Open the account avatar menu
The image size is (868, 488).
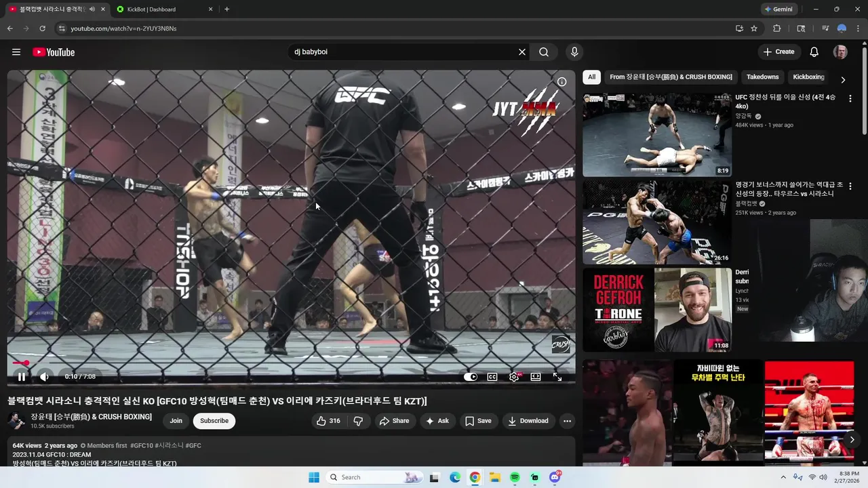(x=840, y=52)
